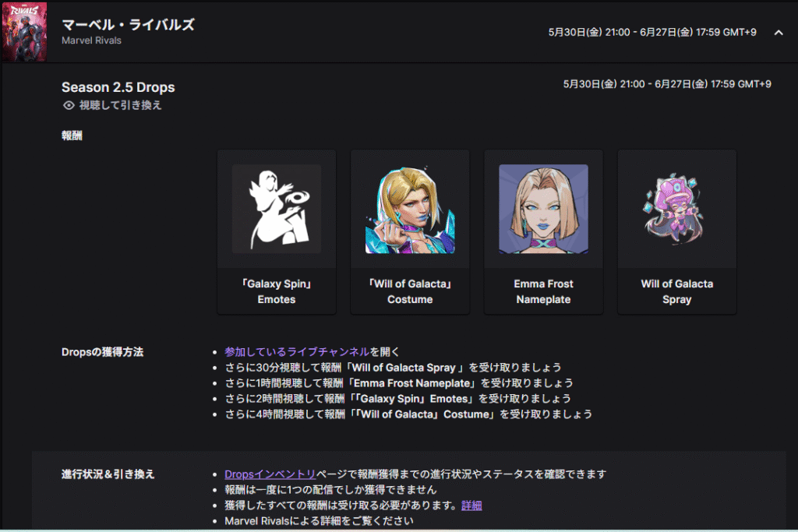Click the マーベル・ライバルズ title

tap(128, 24)
